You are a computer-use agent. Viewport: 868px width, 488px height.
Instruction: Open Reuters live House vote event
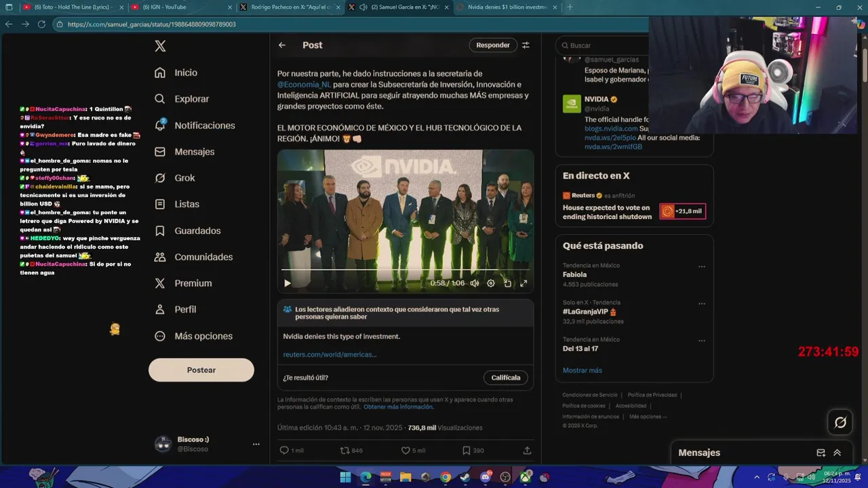coord(607,212)
